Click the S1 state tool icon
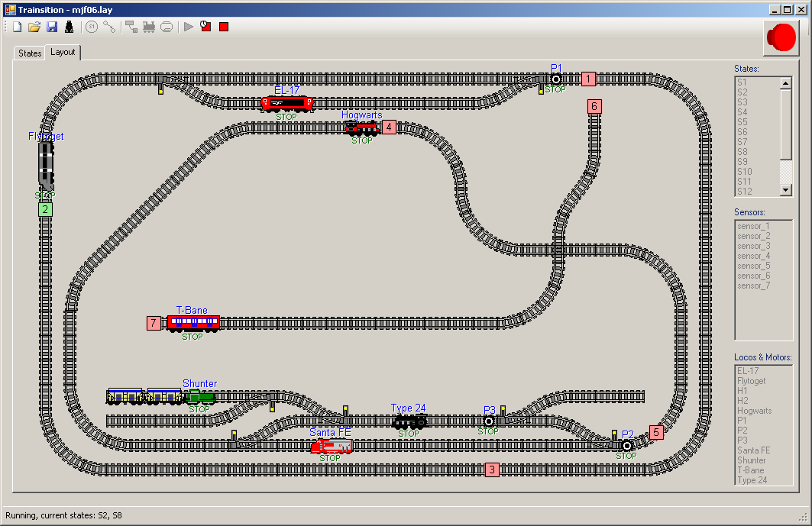812x526 pixels. click(x=91, y=27)
